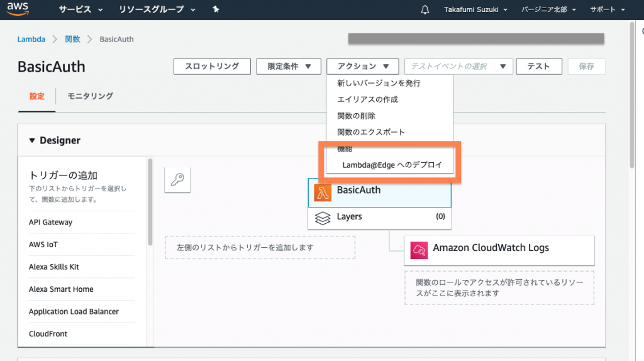644x361 pixels.
Task: Select the orange Lambda icon for BasicAuth
Action: pyautogui.click(x=323, y=192)
